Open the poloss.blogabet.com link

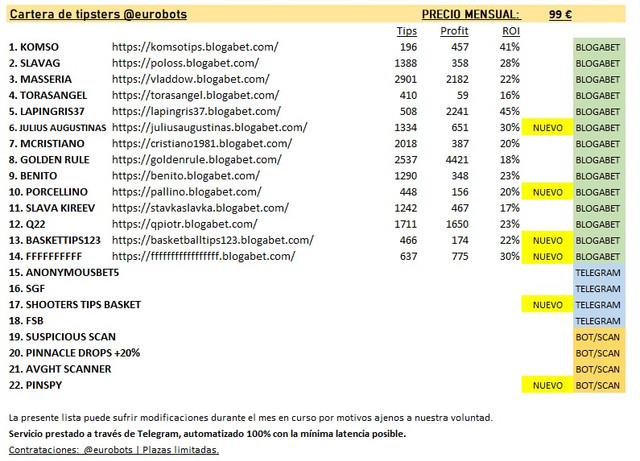pyautogui.click(x=185, y=63)
